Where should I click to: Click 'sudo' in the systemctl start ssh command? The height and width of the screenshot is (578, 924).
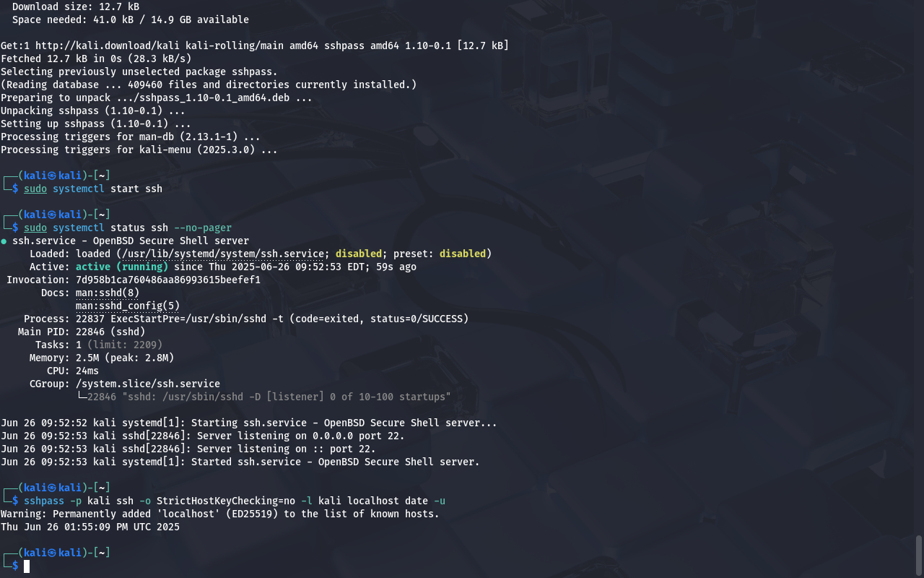click(35, 189)
